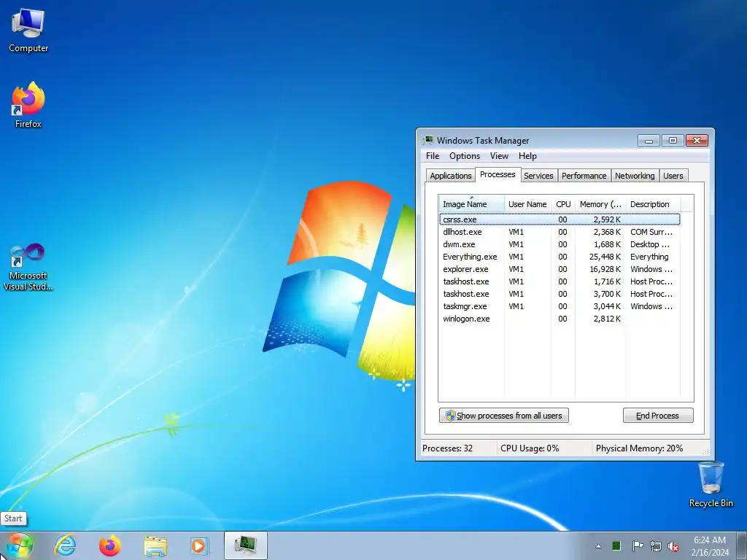The height and width of the screenshot is (560, 747).
Task: Switch to the Applications tab
Action: click(x=450, y=176)
